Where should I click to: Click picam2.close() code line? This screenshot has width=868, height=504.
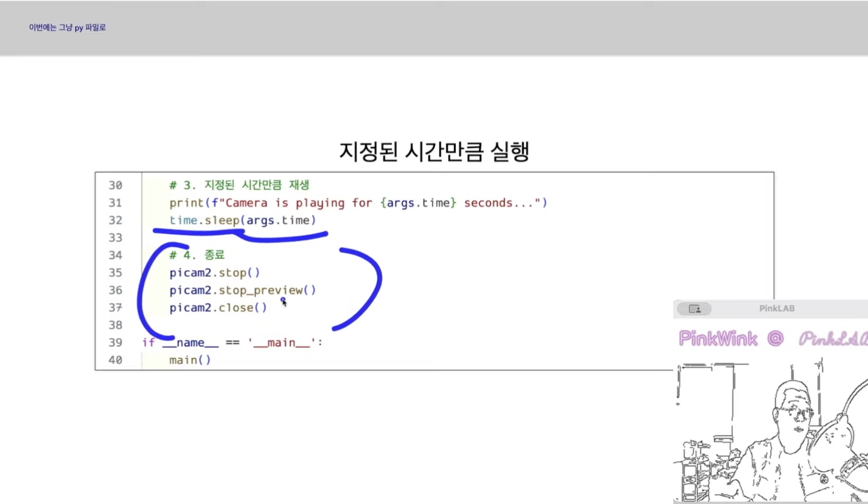point(218,307)
